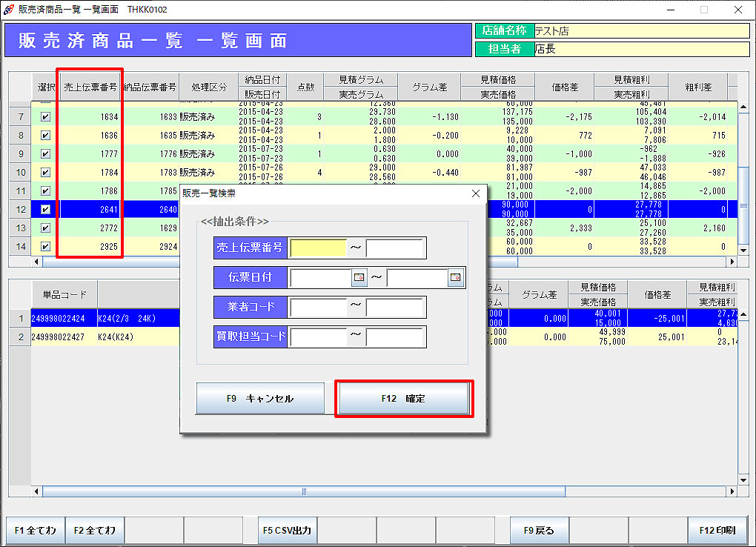
Task: Click the second 買取担当コード input field
Action: 395,337
